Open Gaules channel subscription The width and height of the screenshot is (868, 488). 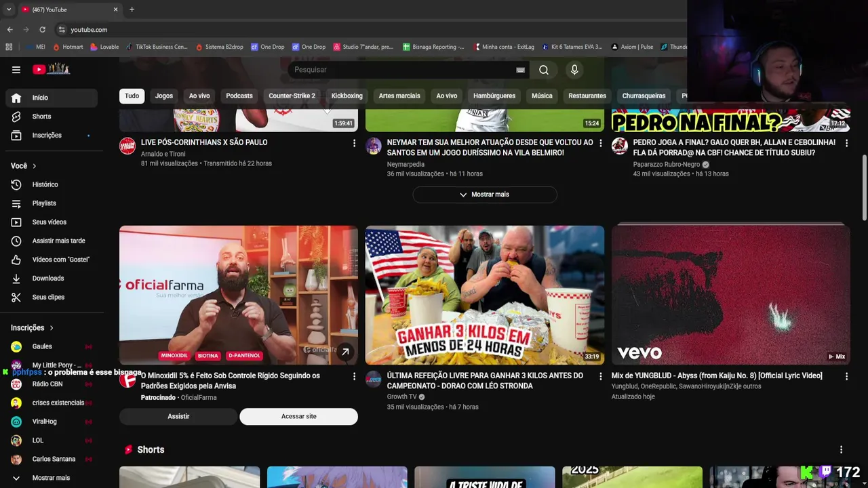pos(52,346)
